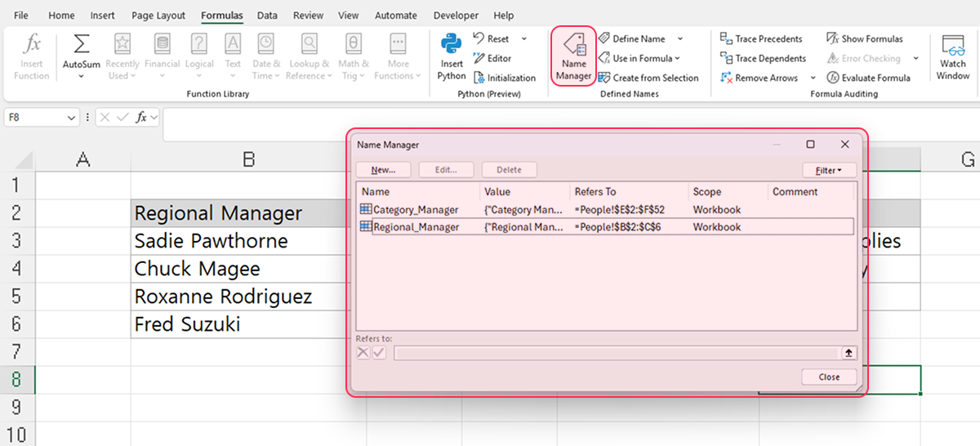
Task: Expand the AutoSum dropdown arrow
Action: click(82, 77)
